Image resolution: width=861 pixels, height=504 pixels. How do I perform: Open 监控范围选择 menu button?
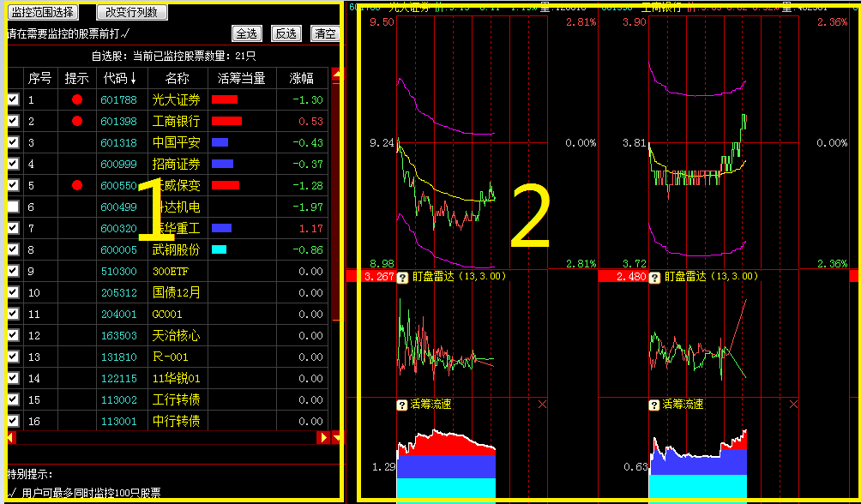tap(43, 12)
